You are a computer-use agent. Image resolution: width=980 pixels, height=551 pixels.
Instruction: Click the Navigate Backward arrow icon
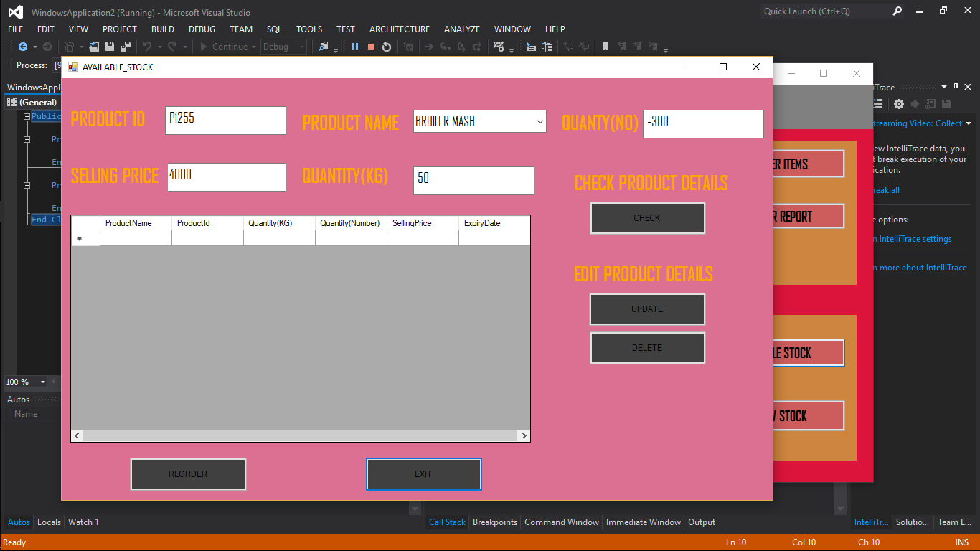(22, 47)
